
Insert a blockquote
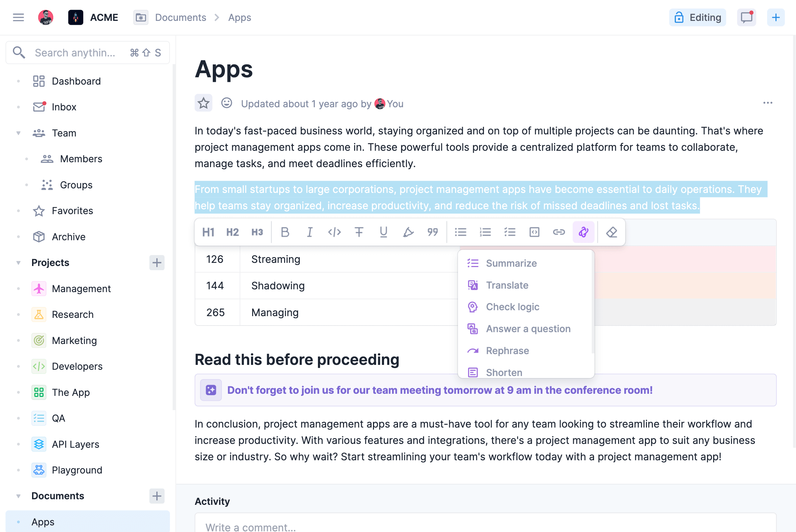tap(432, 232)
